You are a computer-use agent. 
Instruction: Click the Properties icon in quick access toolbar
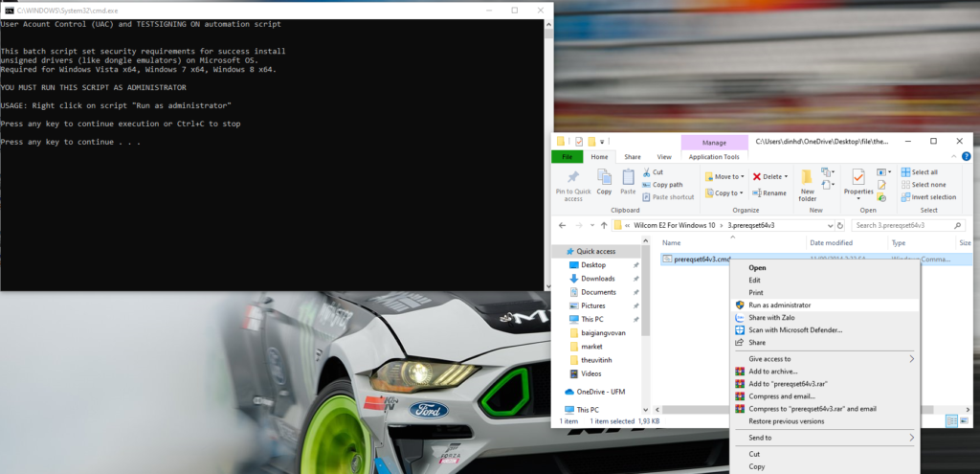coord(579,142)
